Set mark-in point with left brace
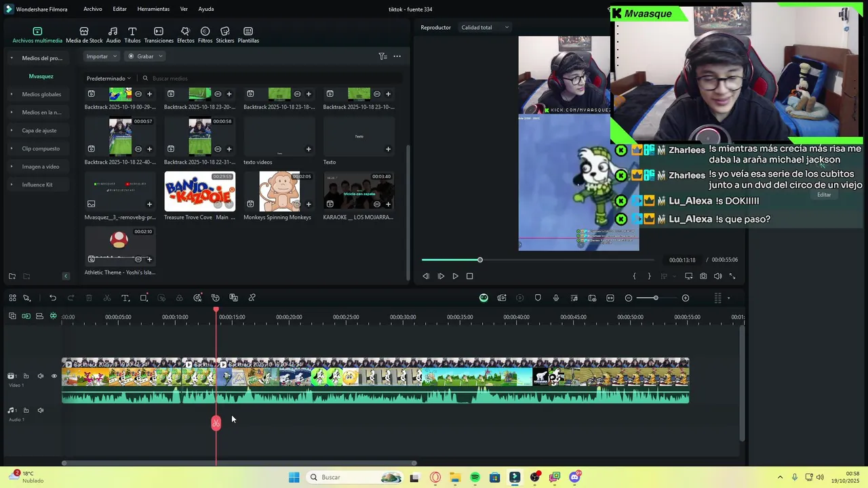Screen dimensions: 868x488 point(635,277)
